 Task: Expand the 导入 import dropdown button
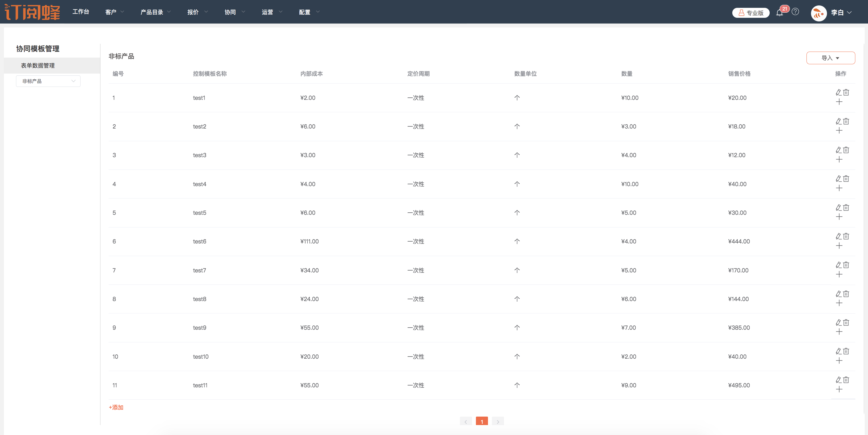830,58
